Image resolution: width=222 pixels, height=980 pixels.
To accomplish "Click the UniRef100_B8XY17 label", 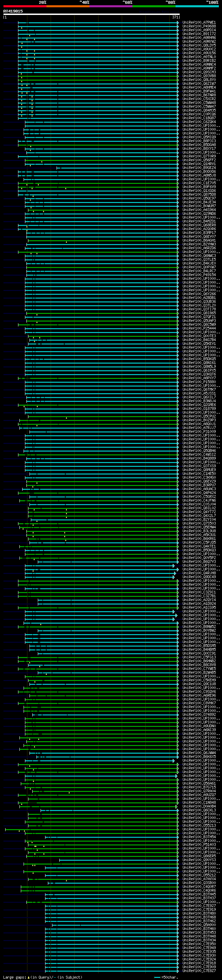I will point(199,148).
